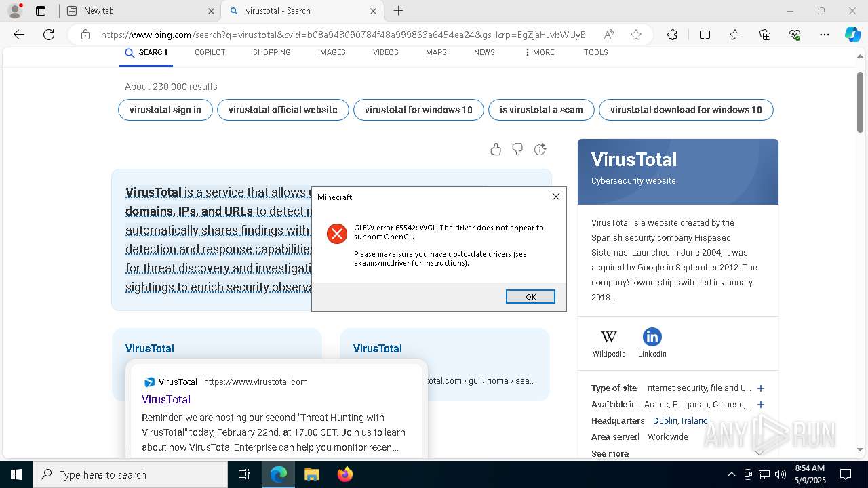
Task: Click OK in the Minecraft dialog
Action: 530,297
